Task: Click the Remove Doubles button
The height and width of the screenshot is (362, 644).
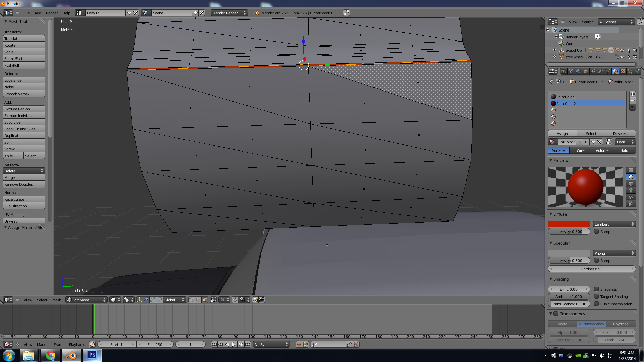Action: click(24, 184)
